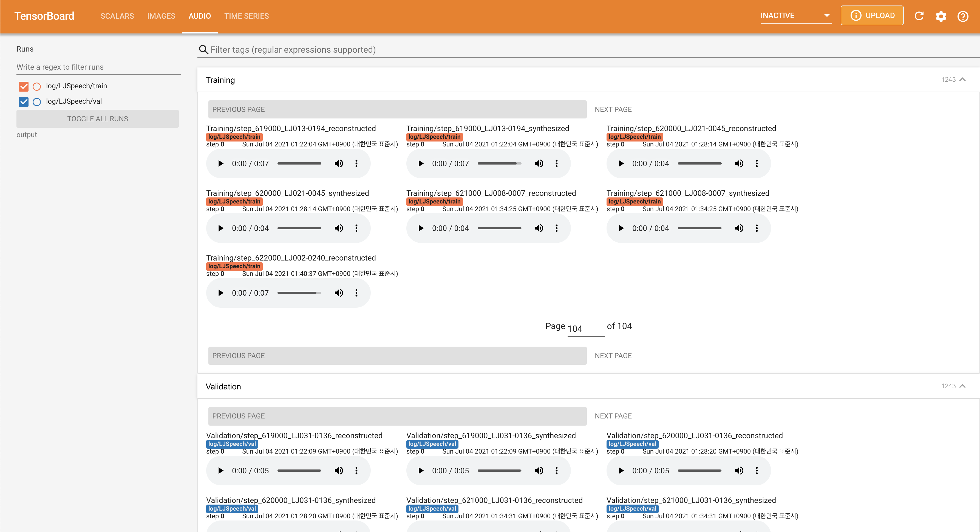The width and height of the screenshot is (980, 532).
Task: Mute the LJ013-0194_synthesized training audio
Action: coord(539,164)
